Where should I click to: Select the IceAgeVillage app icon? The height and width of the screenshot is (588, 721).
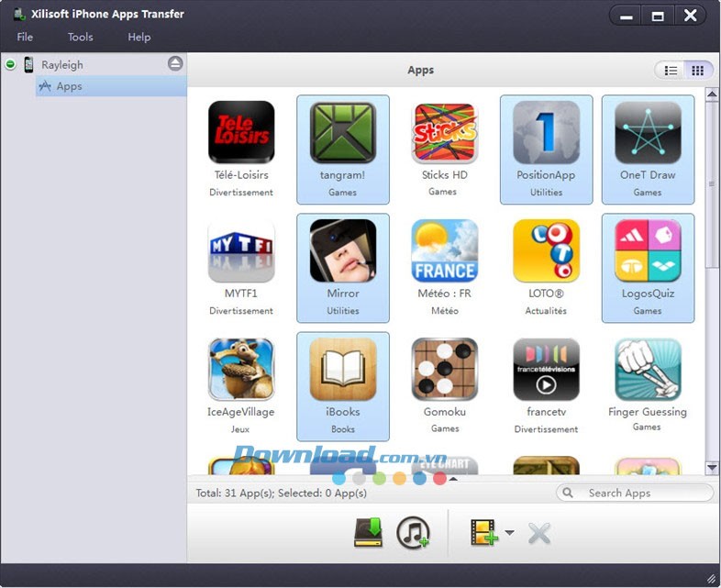241,369
